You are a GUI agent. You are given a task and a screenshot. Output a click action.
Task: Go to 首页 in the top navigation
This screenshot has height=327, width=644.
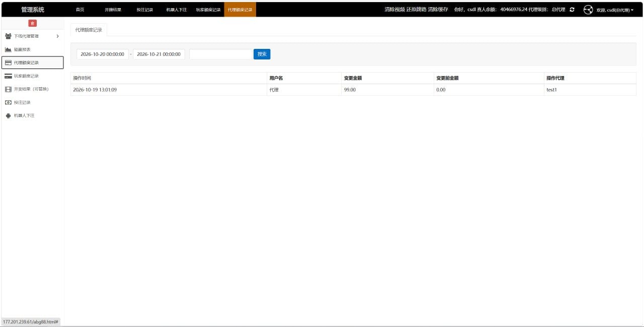click(x=80, y=10)
